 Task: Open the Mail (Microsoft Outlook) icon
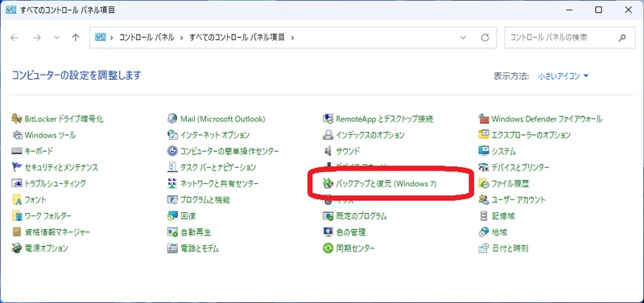[172, 119]
